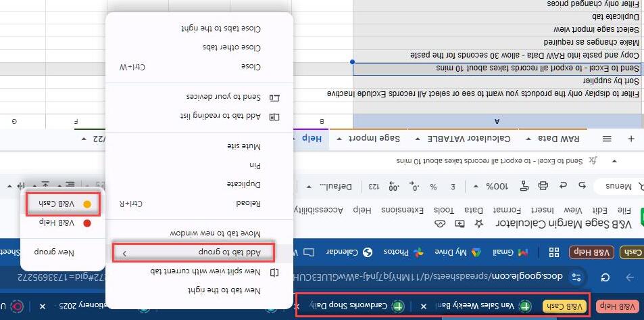The image size is (644, 320).
Task: Star the V&B Sage Margin Calculator document
Action: 478,223
